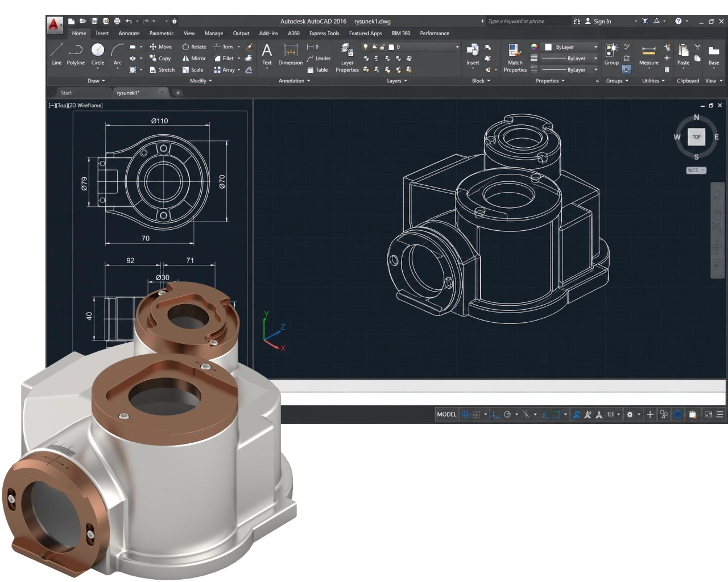Viewport: 728px width, 582px height.
Task: Click the Match Properties icon
Action: 515,58
